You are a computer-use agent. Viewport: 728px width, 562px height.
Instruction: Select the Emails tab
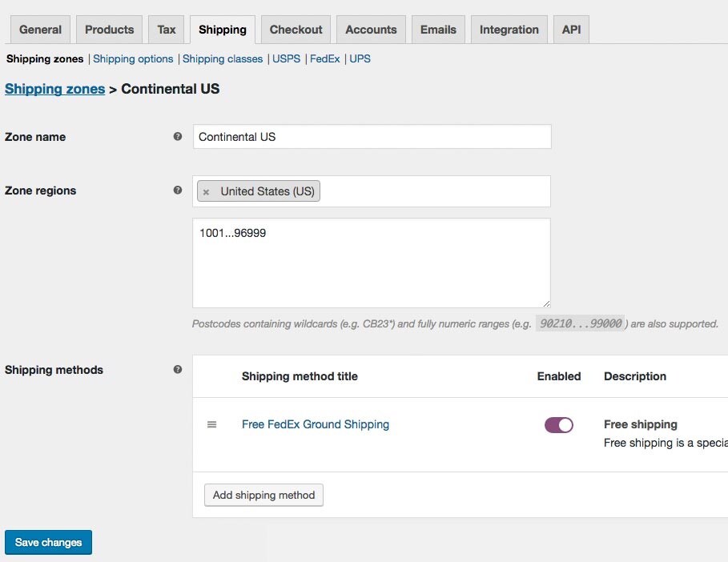(438, 30)
